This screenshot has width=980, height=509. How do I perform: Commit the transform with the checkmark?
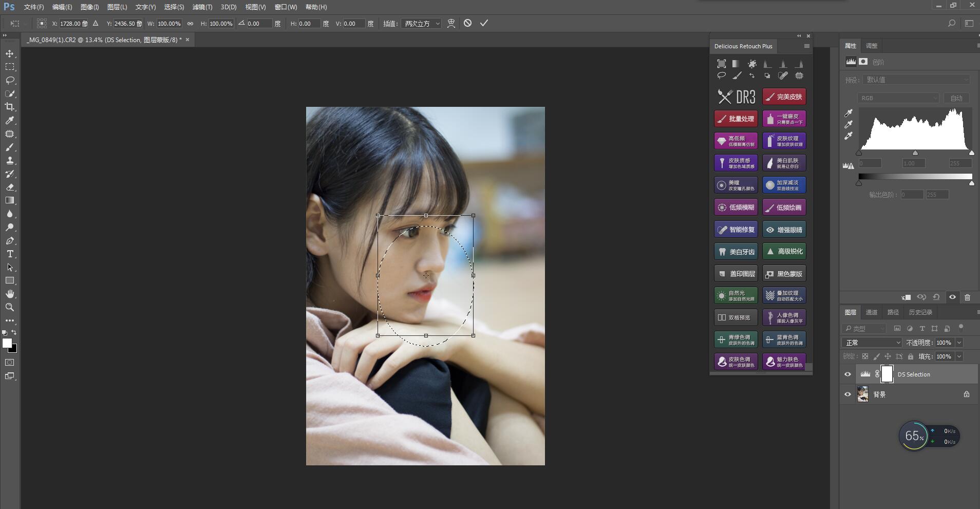tap(483, 23)
